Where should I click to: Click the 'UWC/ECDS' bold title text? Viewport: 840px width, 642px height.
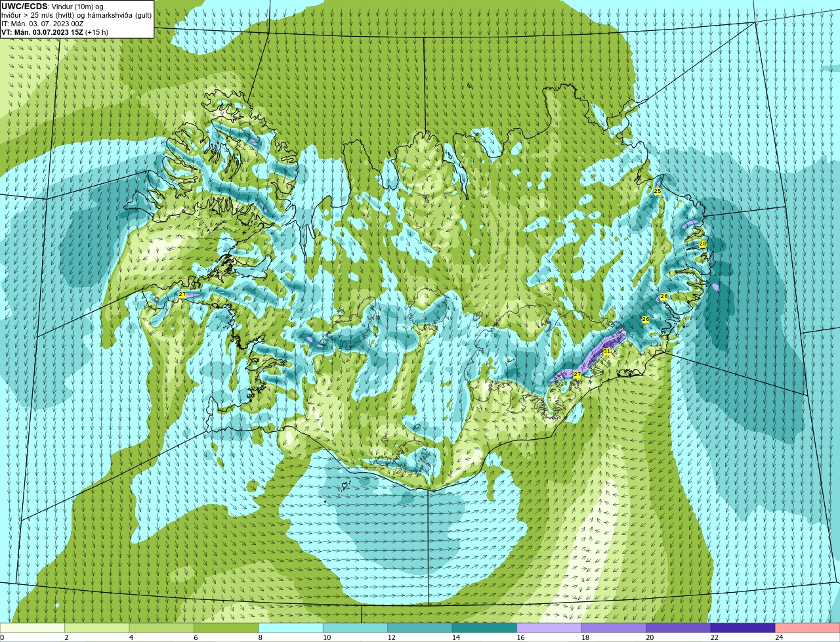[24, 6]
